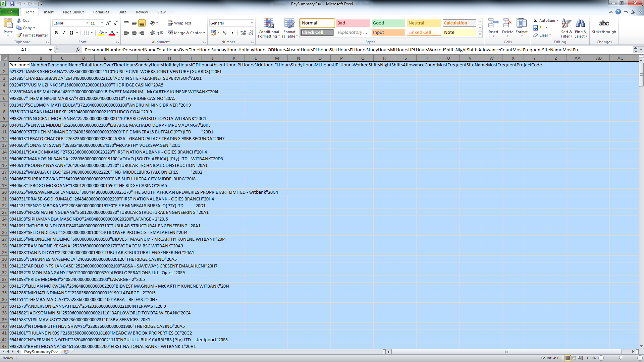
Task: Switch to the Review tab
Action: pos(142,12)
